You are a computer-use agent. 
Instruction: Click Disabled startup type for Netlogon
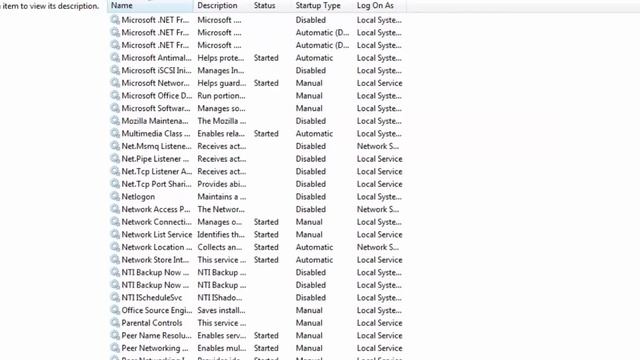click(x=311, y=197)
